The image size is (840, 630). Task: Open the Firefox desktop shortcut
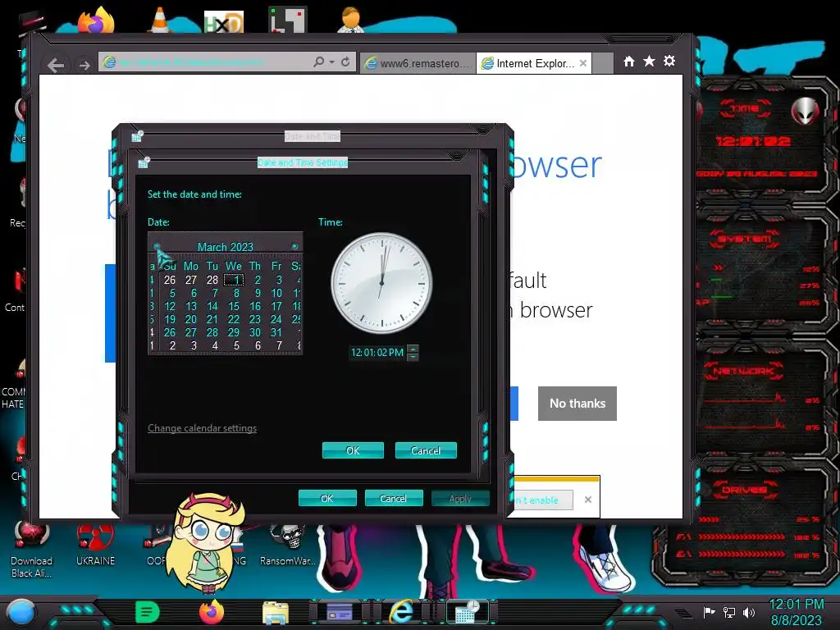tap(97, 21)
